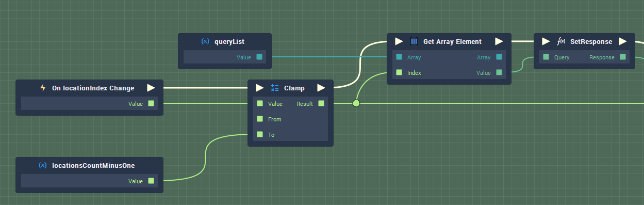Click the output pulse arrow of On locationIndex Change
The width and height of the screenshot is (644, 205).
pos(151,88)
